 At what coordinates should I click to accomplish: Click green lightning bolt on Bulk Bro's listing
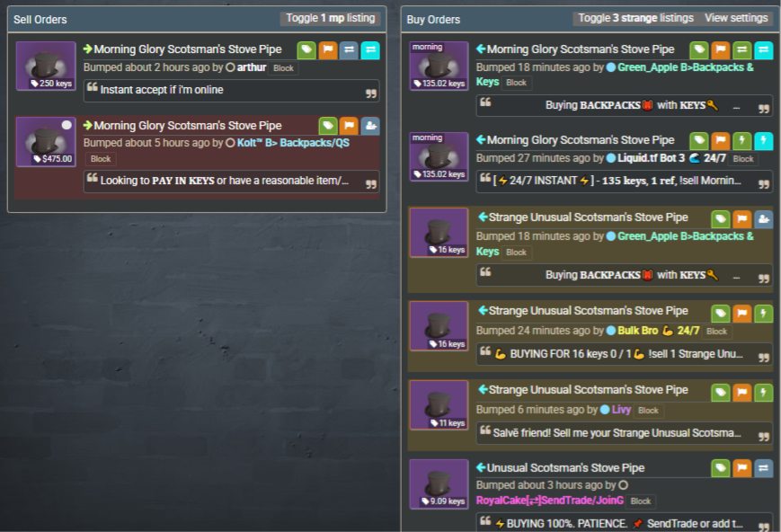coord(763,314)
